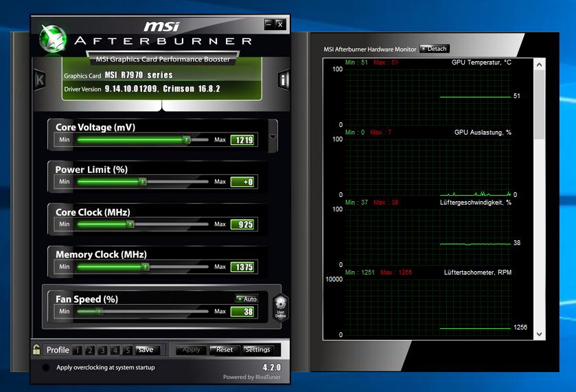The image size is (576, 392).
Task: Click the driver version Crimson 16.8.2 text
Action: click(x=192, y=89)
